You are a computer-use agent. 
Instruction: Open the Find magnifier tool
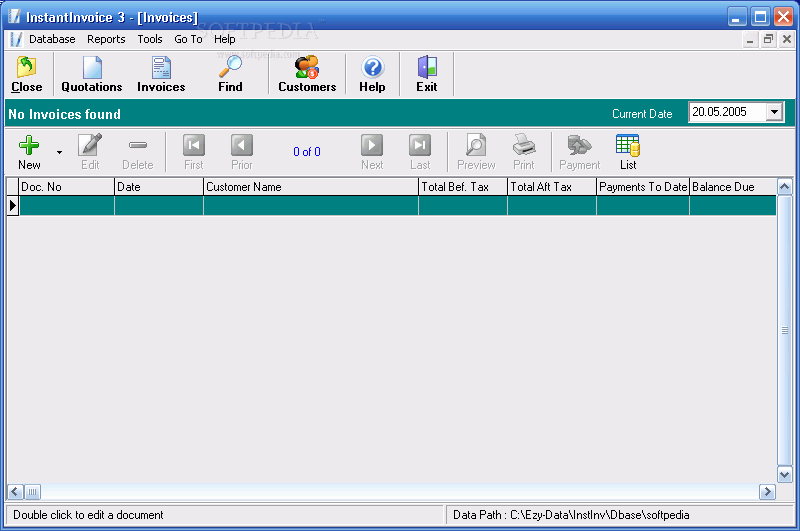(231, 74)
